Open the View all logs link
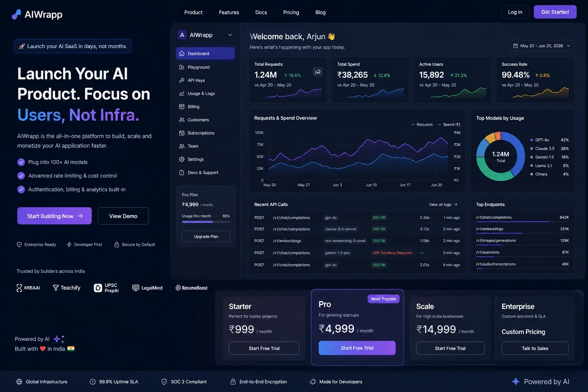588x392 pixels. click(443, 204)
